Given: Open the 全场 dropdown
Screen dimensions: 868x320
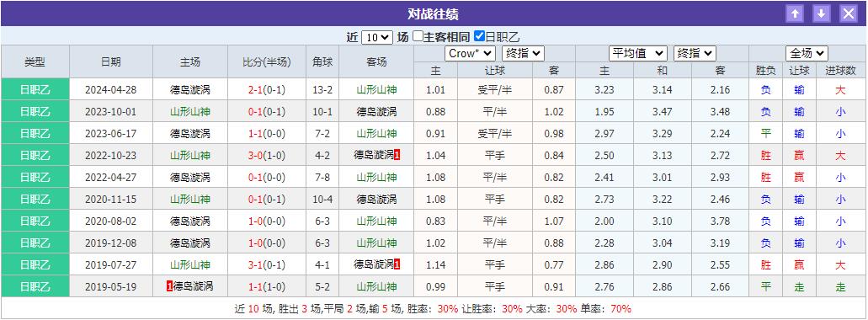Looking at the screenshot, I should [807, 53].
